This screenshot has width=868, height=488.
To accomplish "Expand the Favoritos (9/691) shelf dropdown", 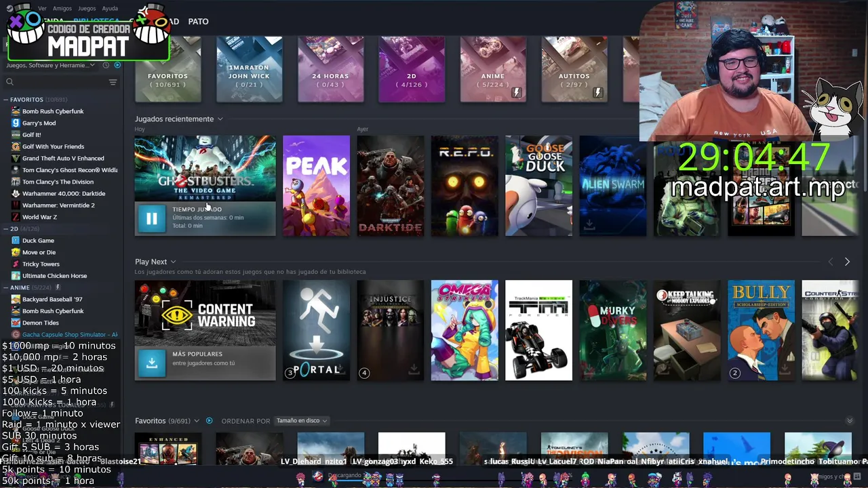I will pyautogui.click(x=197, y=421).
